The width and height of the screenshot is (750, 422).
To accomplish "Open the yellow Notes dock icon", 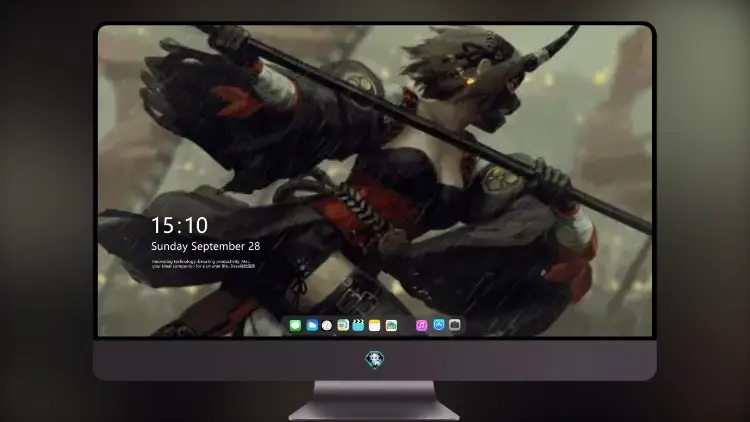I will 375,326.
